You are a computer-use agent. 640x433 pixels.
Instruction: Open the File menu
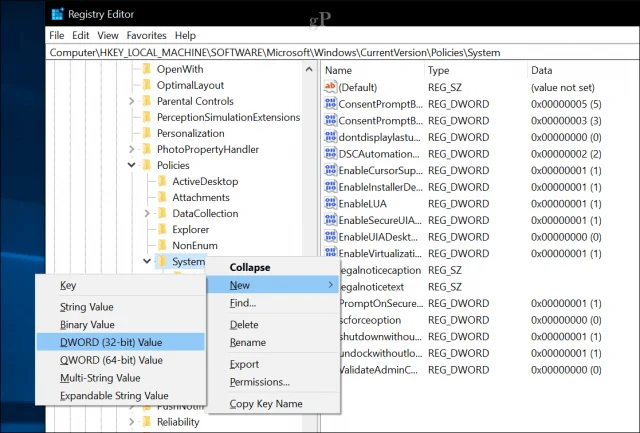coord(56,36)
